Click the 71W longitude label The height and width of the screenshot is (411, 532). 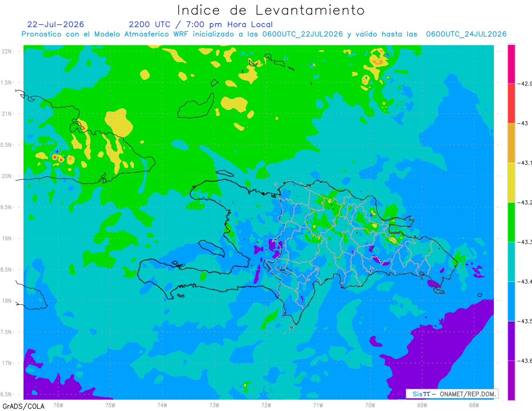click(x=318, y=405)
